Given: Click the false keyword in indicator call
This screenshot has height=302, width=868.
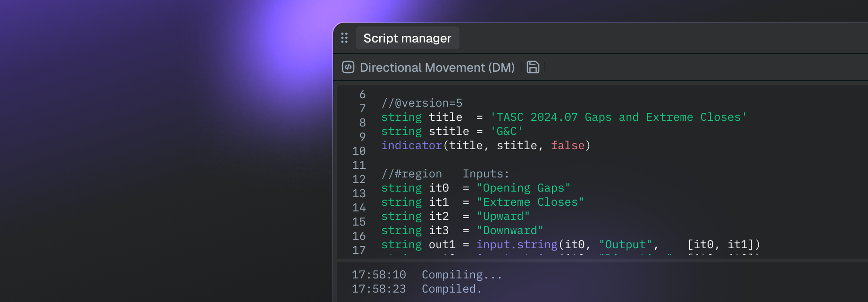Looking at the screenshot, I should tap(568, 145).
